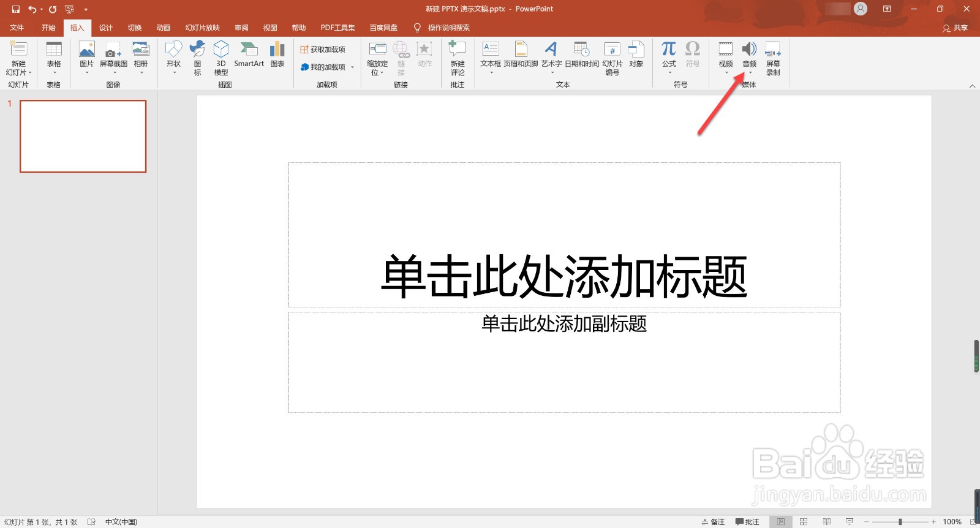Toggle the 备注 (Notes) pane

tap(714, 522)
